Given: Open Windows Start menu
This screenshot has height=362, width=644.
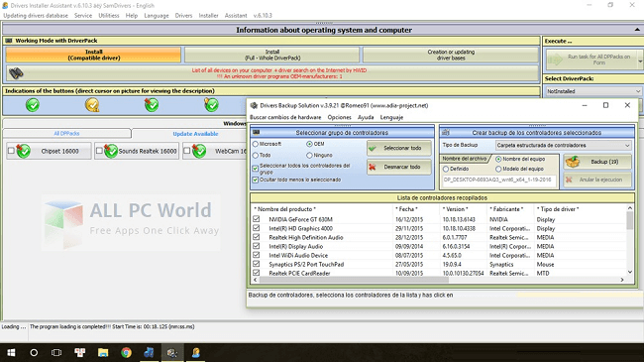Looking at the screenshot, I should [x=11, y=352].
